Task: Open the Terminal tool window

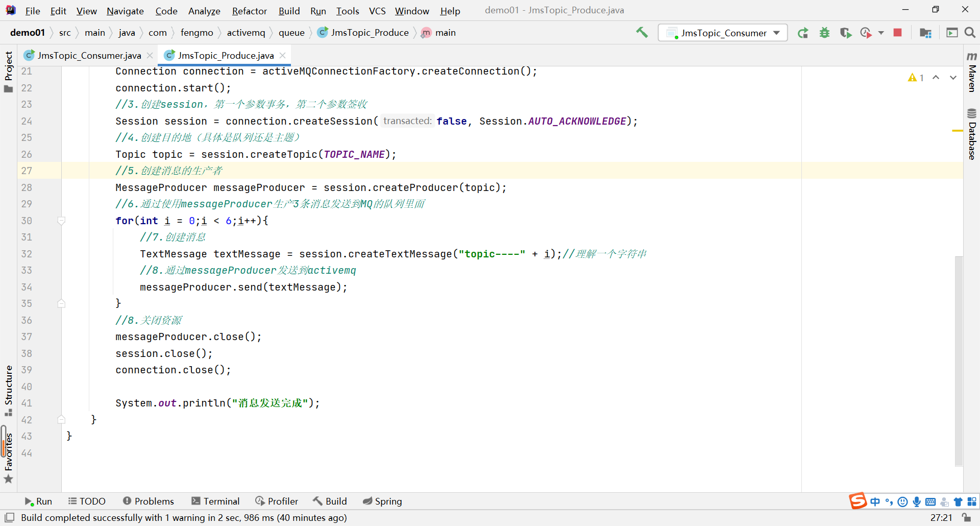Action: (215, 501)
